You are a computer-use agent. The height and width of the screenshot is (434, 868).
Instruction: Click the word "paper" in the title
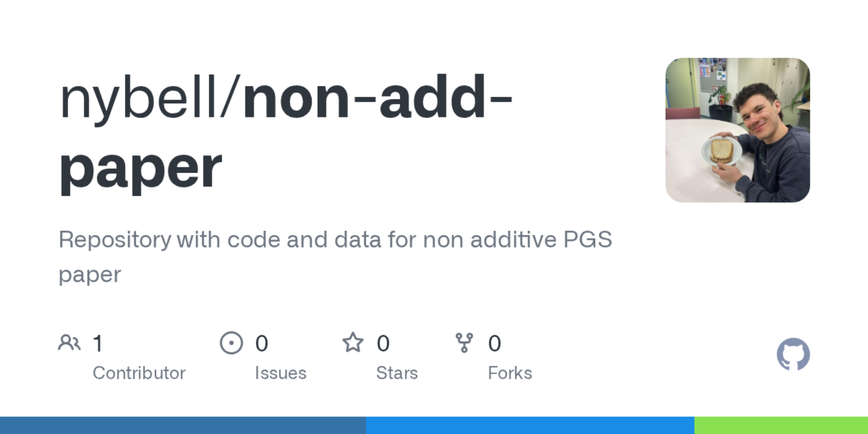point(141,168)
